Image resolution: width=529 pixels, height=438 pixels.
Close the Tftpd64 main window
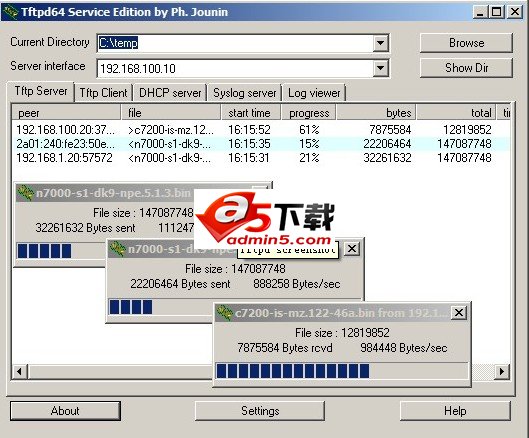pos(515,12)
